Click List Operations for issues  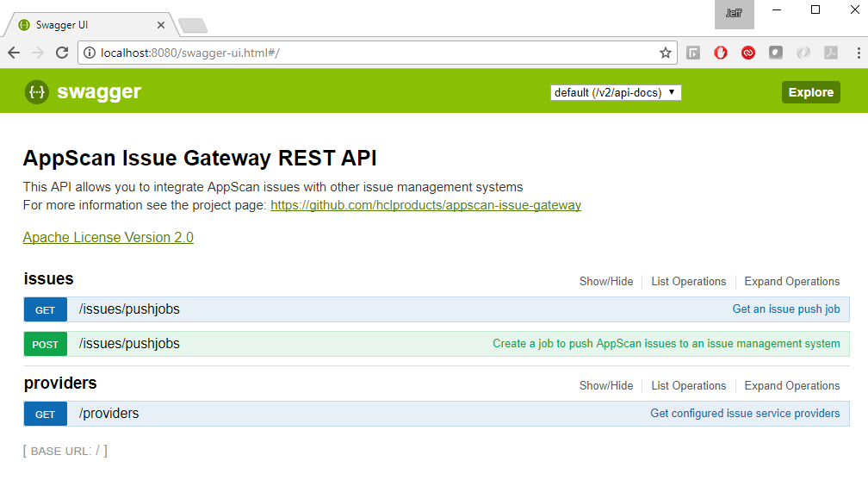tap(688, 281)
